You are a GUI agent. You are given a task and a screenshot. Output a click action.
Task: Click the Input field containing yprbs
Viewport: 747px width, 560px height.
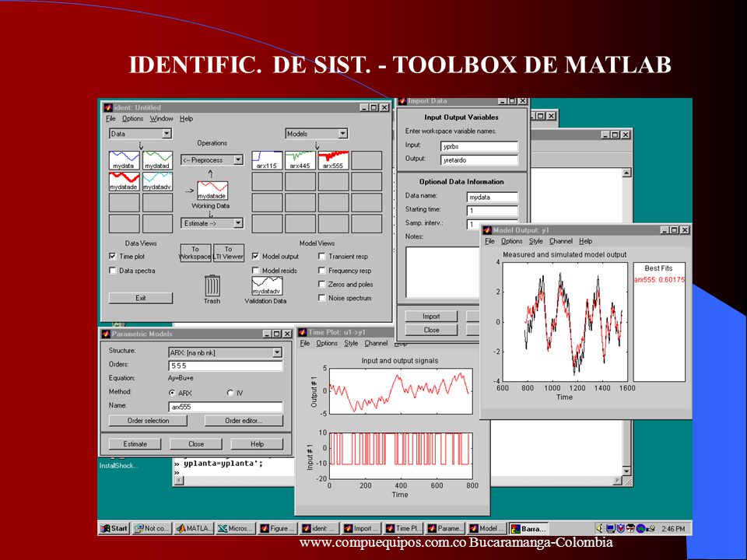coord(479,147)
